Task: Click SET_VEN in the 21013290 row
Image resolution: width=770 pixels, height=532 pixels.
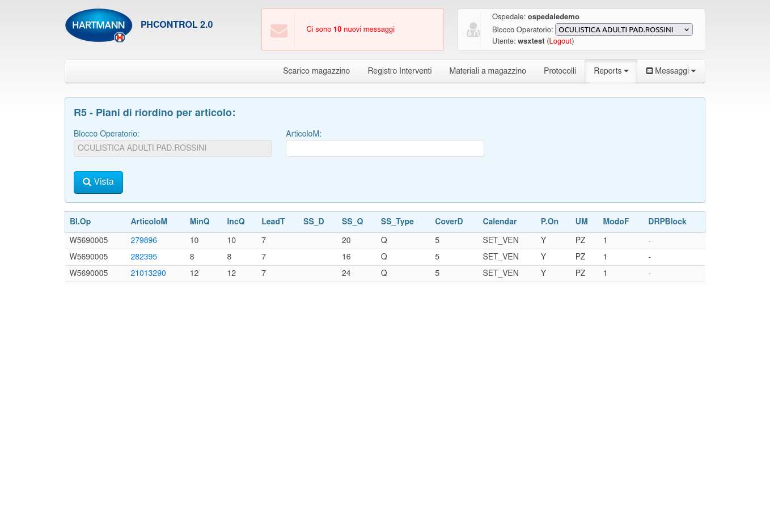Action: (x=501, y=274)
